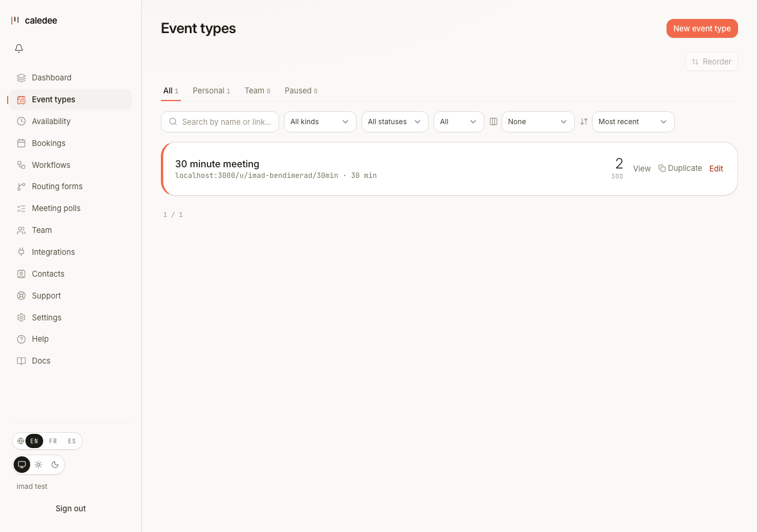
Task: Click New event type button
Action: [702, 28]
